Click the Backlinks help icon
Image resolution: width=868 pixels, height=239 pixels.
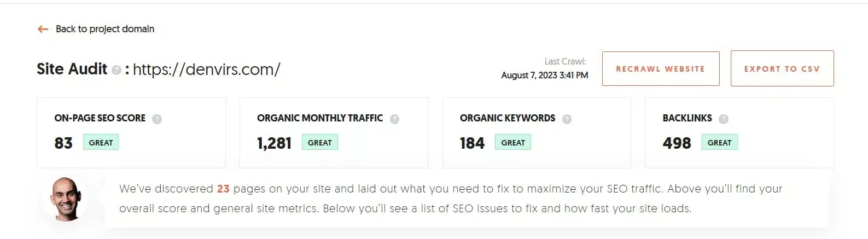[x=723, y=119]
